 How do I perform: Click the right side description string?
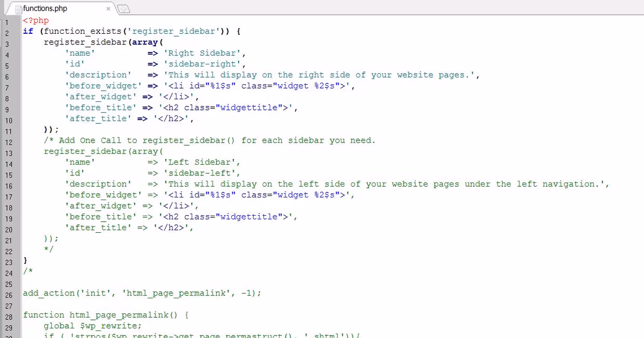coord(319,75)
